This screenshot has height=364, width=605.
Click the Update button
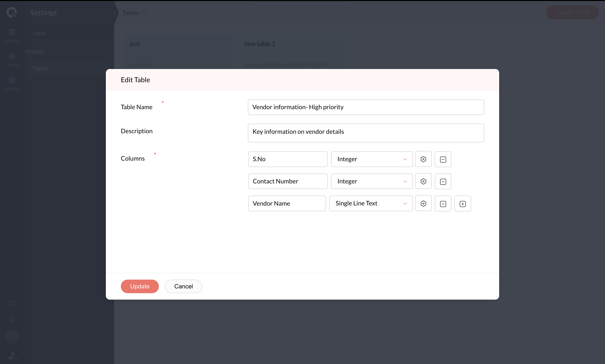click(x=140, y=286)
